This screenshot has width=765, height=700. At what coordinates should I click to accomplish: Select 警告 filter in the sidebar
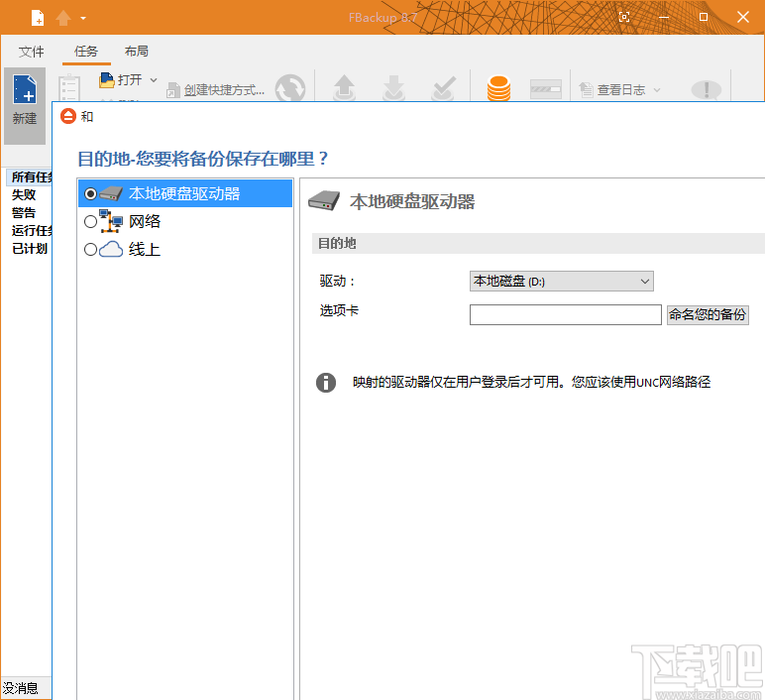tap(24, 213)
